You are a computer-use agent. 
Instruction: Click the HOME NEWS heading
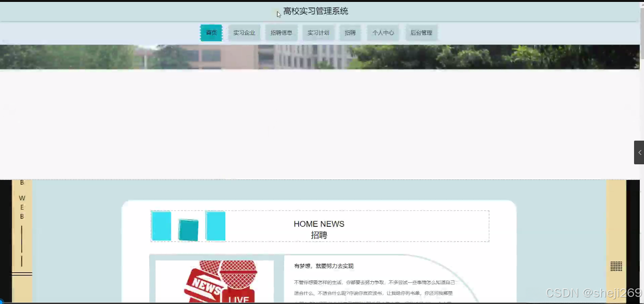click(x=319, y=224)
